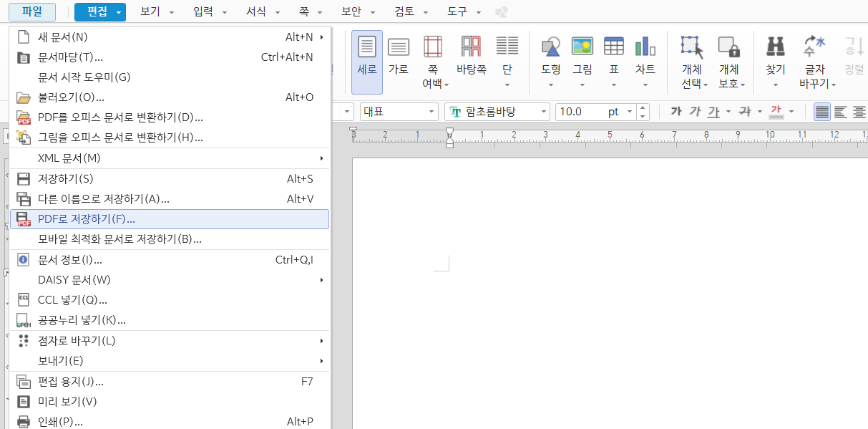The width and height of the screenshot is (868, 429).
Task: Choose 다른 이름으로 저장하기(A)...
Action: tap(170, 199)
